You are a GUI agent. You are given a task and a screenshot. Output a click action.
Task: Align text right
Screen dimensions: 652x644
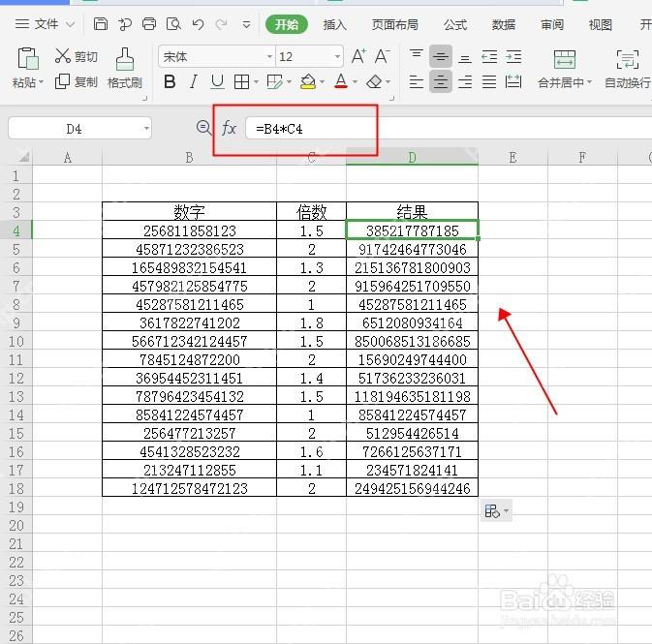coord(464,82)
